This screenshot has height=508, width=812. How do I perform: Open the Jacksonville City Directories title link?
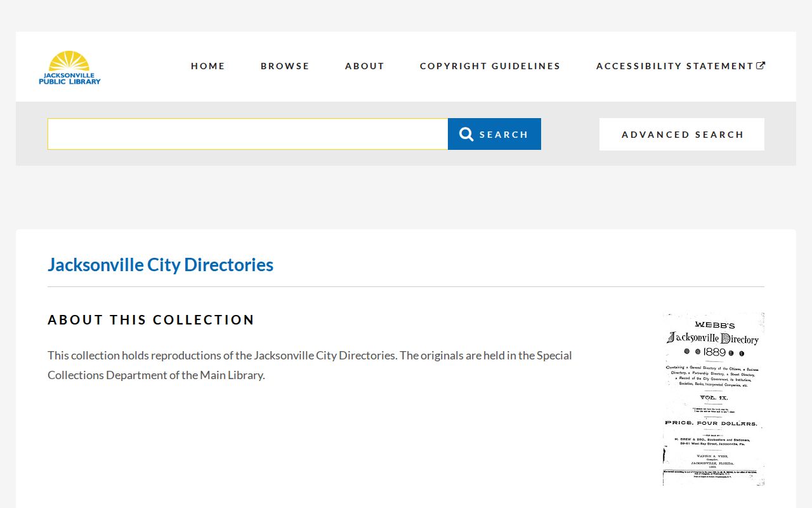click(x=160, y=264)
